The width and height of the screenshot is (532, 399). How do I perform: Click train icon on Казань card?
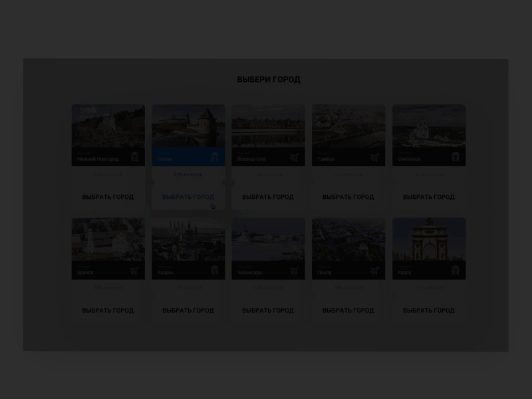pos(215,270)
